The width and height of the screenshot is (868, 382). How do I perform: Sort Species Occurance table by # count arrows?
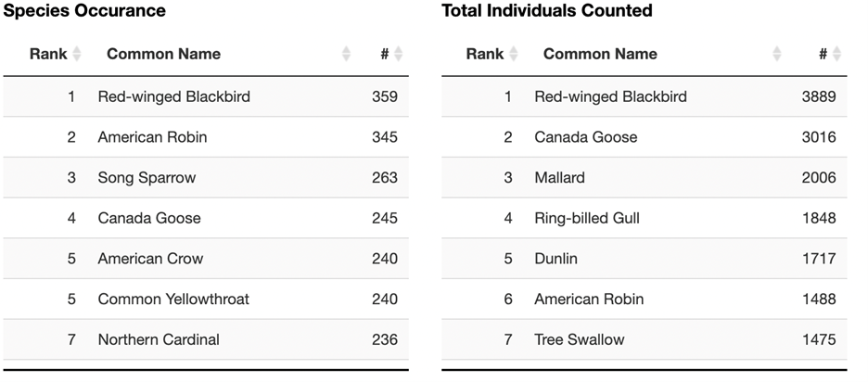point(399,55)
